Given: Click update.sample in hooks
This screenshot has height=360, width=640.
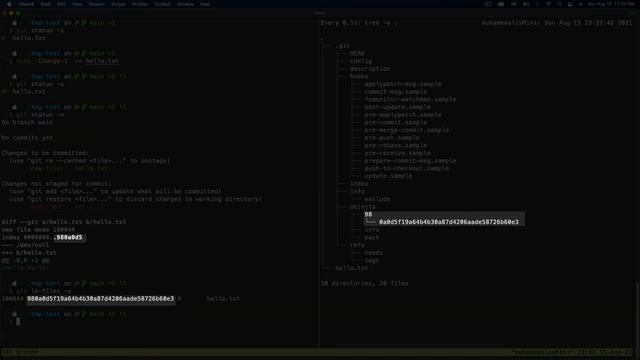Looking at the screenshot, I should tap(388, 176).
